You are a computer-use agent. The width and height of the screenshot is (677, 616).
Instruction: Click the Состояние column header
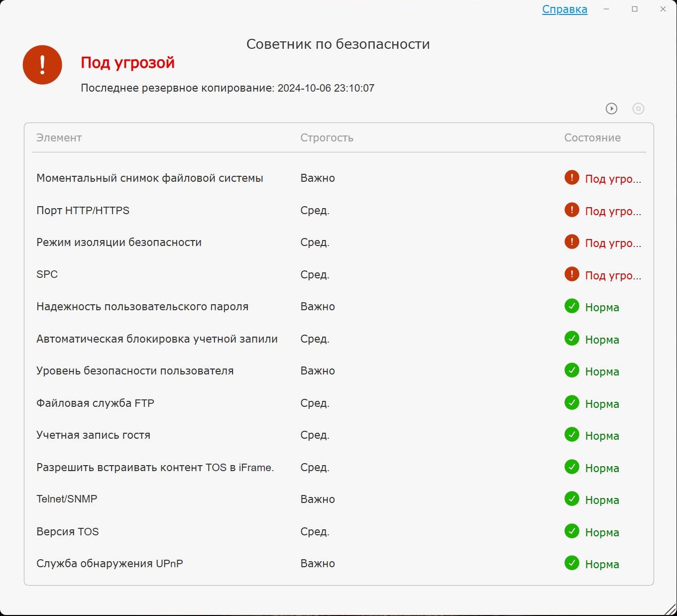tap(592, 138)
